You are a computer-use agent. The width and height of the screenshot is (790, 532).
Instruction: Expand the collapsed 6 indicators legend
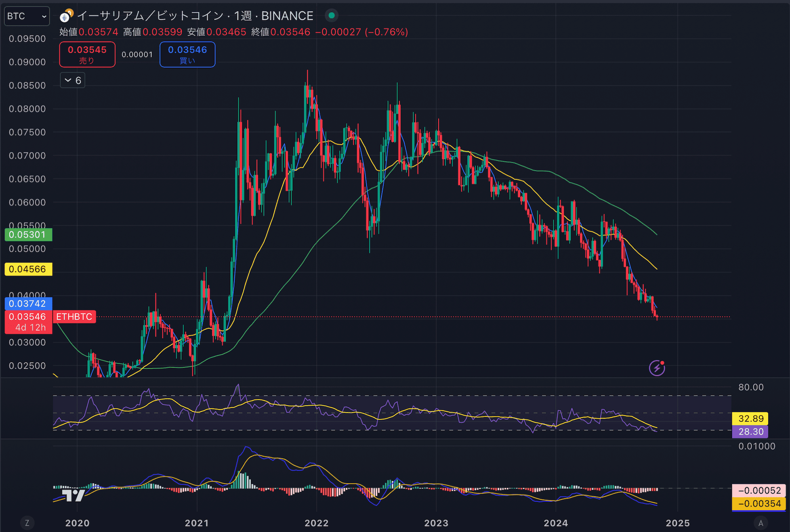pyautogui.click(x=73, y=80)
